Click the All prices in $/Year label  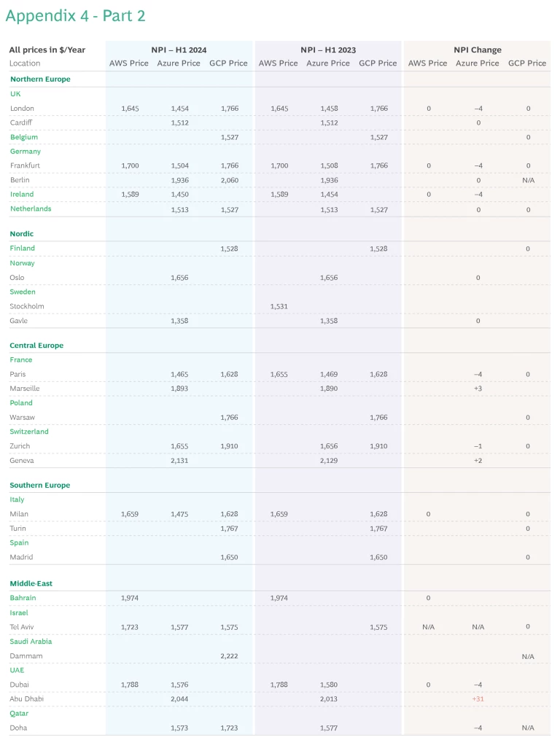click(x=47, y=50)
